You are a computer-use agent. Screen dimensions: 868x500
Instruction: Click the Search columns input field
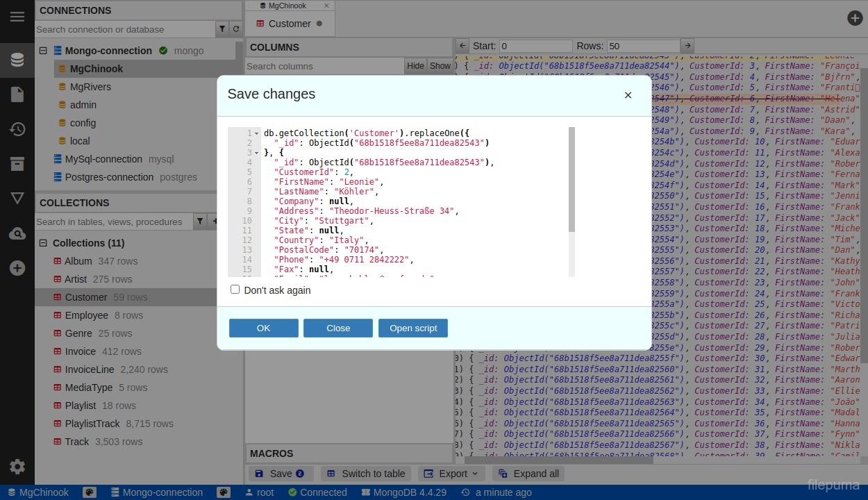(x=324, y=66)
